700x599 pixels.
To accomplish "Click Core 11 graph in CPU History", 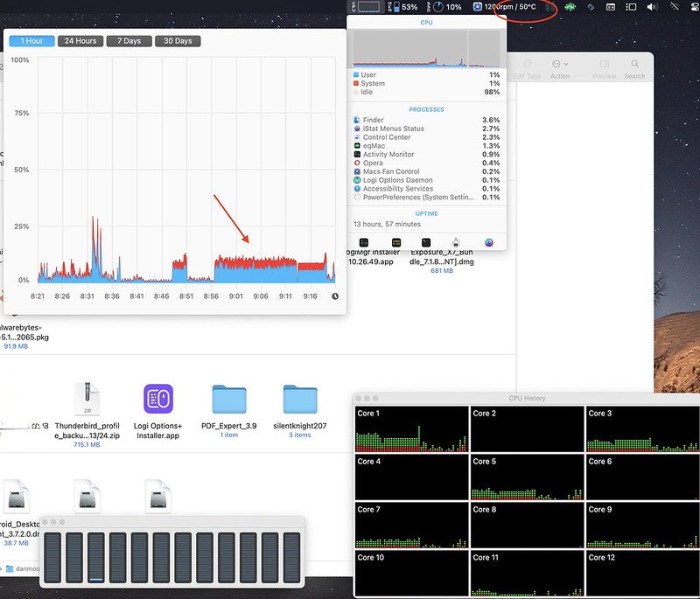I will 528,573.
